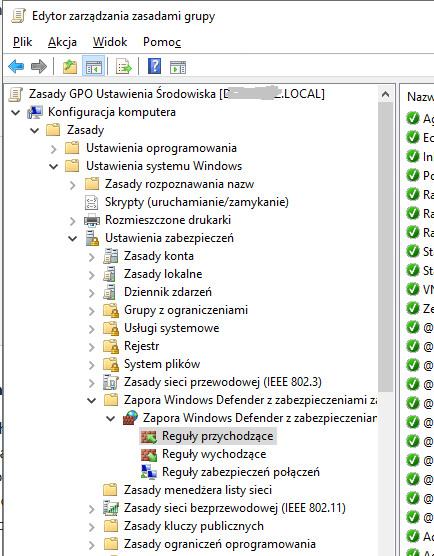Click the Export List toolbar icon
The image size is (434, 556).
point(124,66)
